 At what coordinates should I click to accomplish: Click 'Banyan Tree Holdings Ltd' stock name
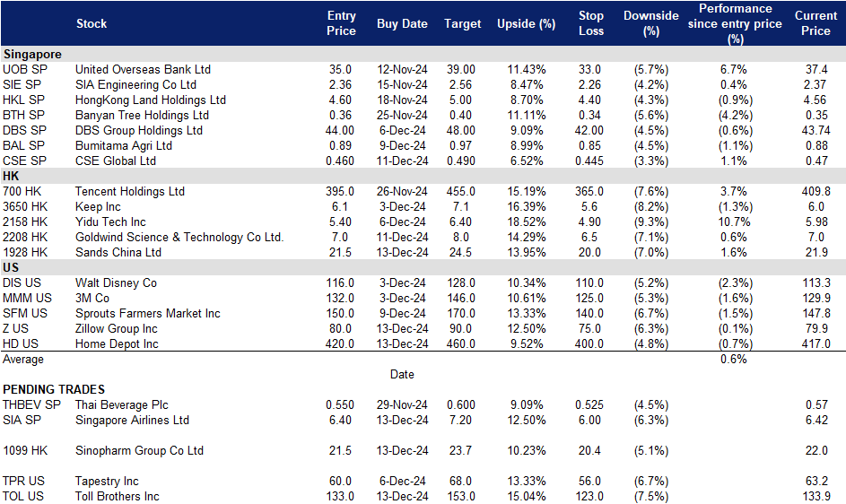(142, 115)
